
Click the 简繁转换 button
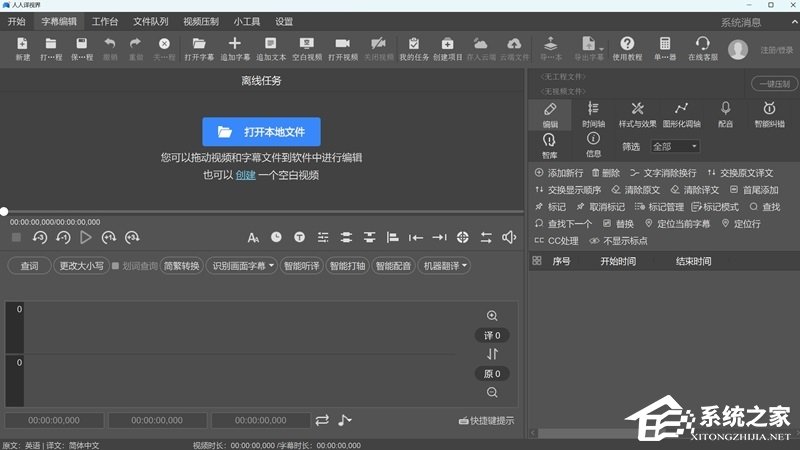click(x=182, y=266)
